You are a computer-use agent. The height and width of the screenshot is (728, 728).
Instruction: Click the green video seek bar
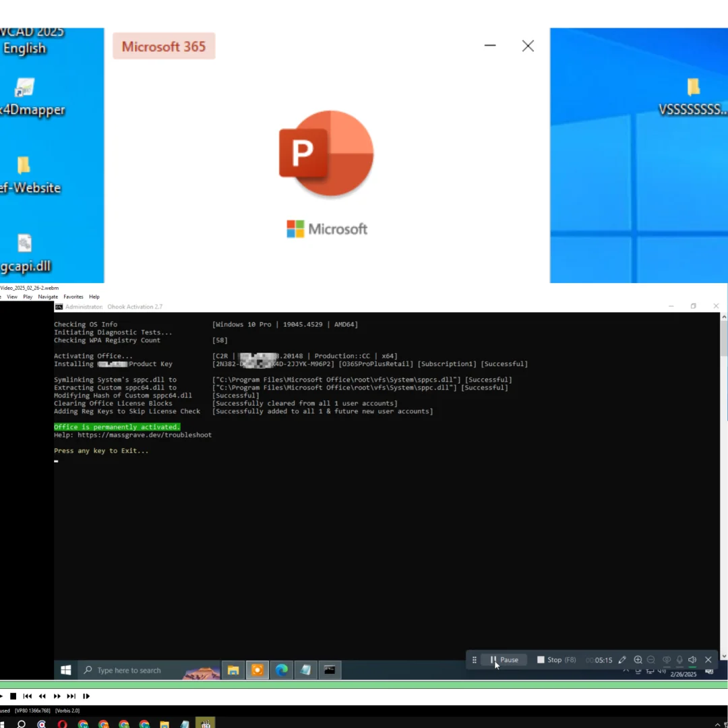click(364, 685)
